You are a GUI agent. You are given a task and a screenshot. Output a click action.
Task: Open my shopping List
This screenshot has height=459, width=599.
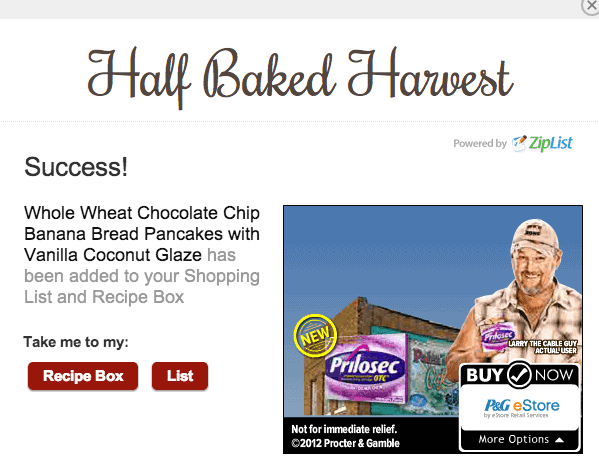click(x=180, y=376)
